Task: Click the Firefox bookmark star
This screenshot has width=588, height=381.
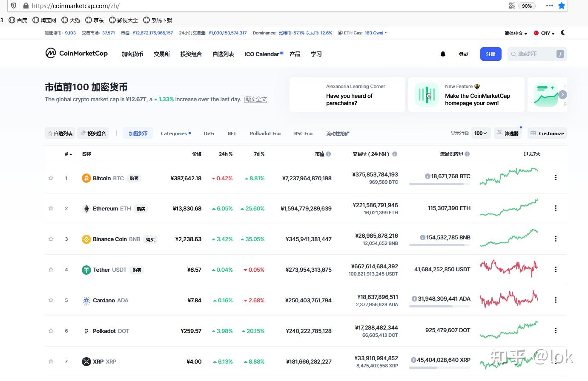Action: click(562, 6)
